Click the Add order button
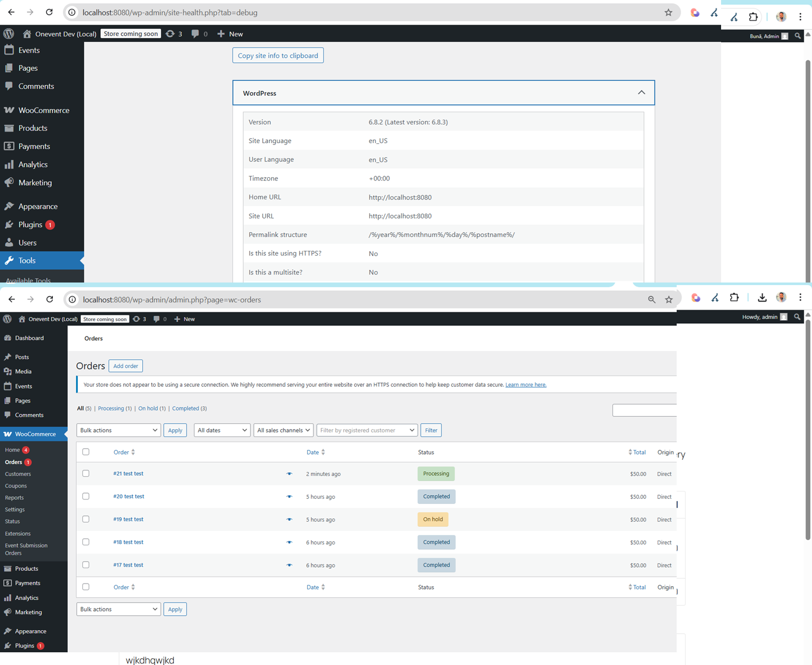The image size is (812, 665). coord(125,366)
